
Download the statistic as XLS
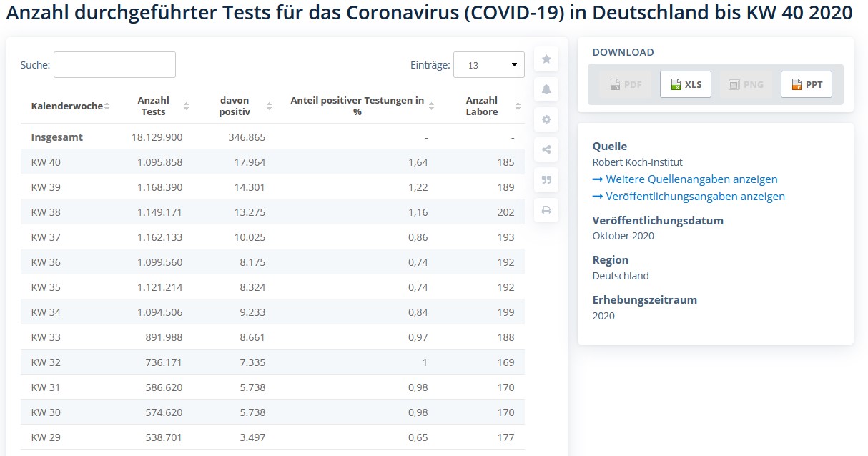(685, 84)
